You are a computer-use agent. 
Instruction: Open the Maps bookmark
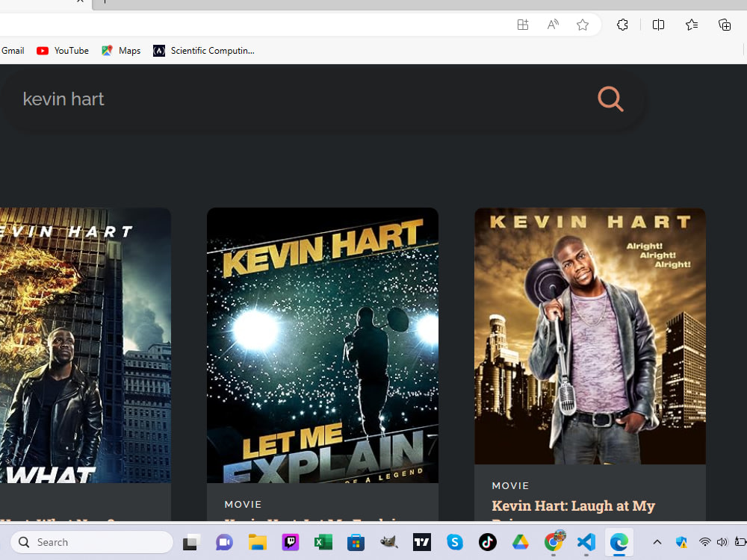point(121,51)
